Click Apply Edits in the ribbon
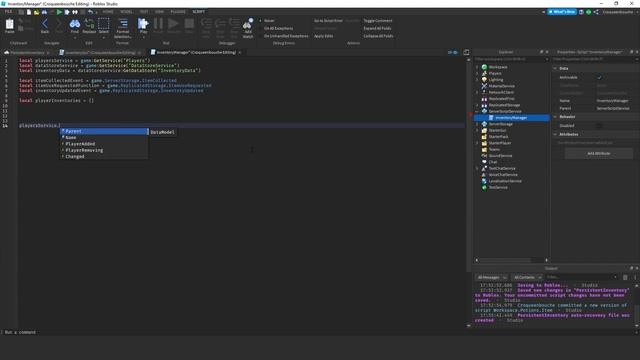Viewport: 640px width, 360px height. pos(323,36)
